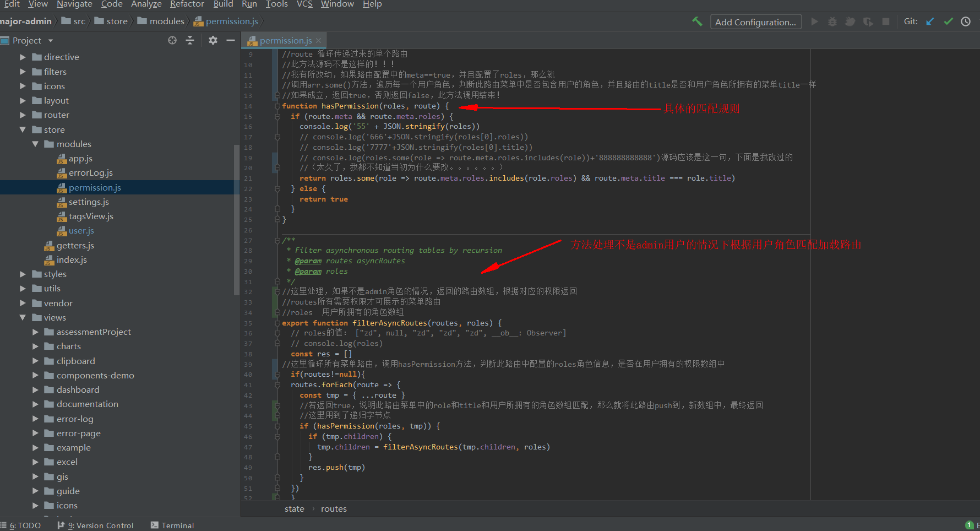Collapse the modules folder arrow

coord(35,144)
